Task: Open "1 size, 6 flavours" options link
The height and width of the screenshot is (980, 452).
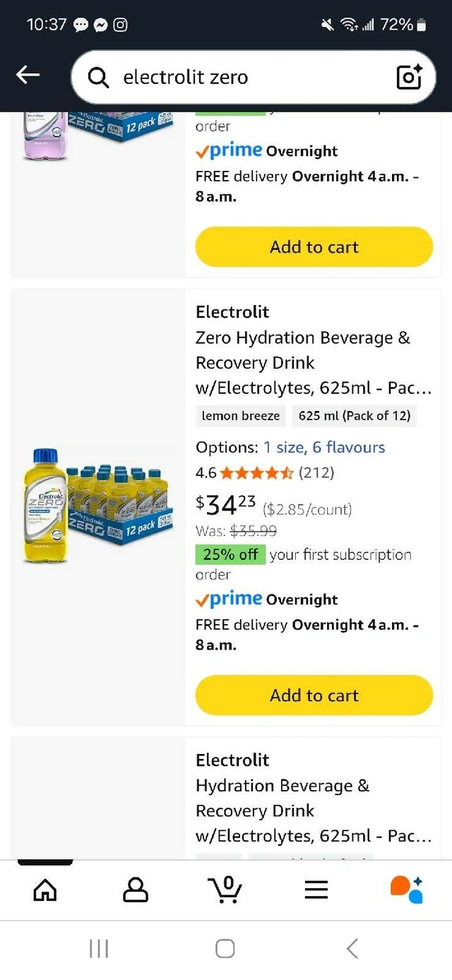Action: coord(324,447)
